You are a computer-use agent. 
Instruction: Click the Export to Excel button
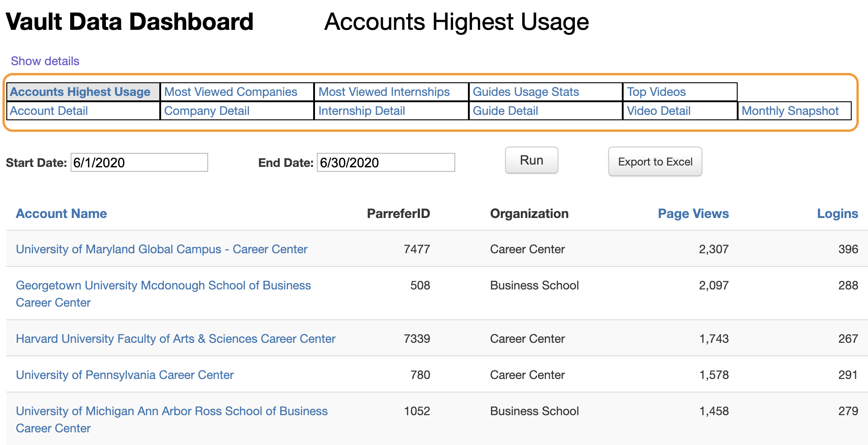pyautogui.click(x=655, y=161)
